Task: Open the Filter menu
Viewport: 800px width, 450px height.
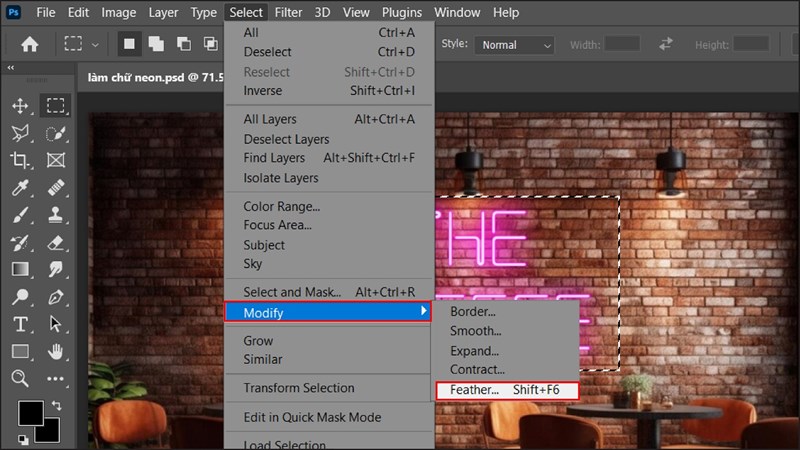Action: pos(288,12)
